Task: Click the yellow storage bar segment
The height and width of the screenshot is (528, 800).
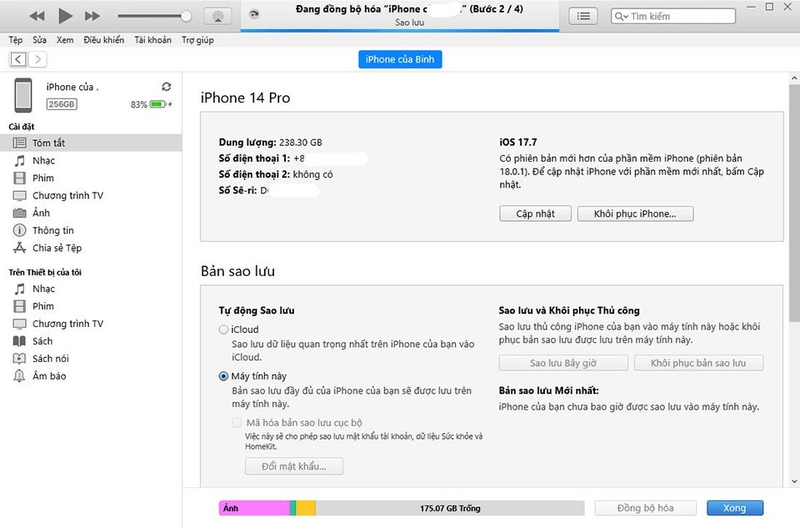Action: click(306, 508)
